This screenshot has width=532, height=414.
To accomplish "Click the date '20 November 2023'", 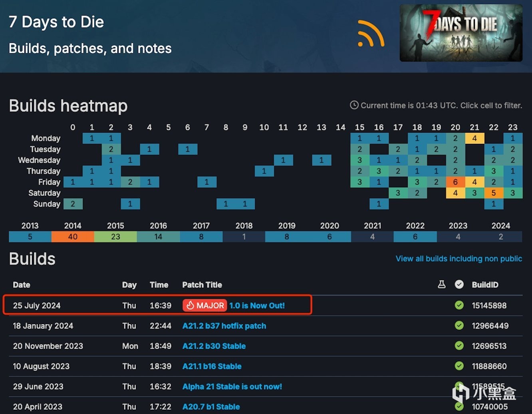I will [x=48, y=346].
